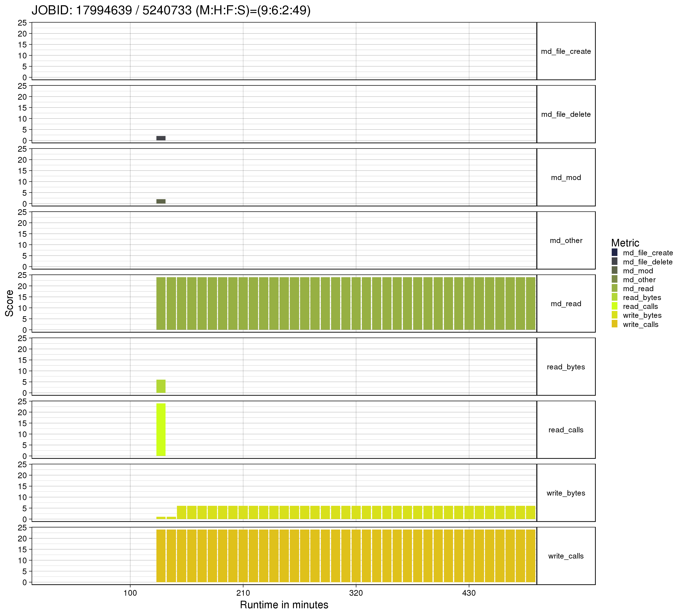
Task: Click the md_file_delete legend color swatch
Action: click(x=614, y=262)
